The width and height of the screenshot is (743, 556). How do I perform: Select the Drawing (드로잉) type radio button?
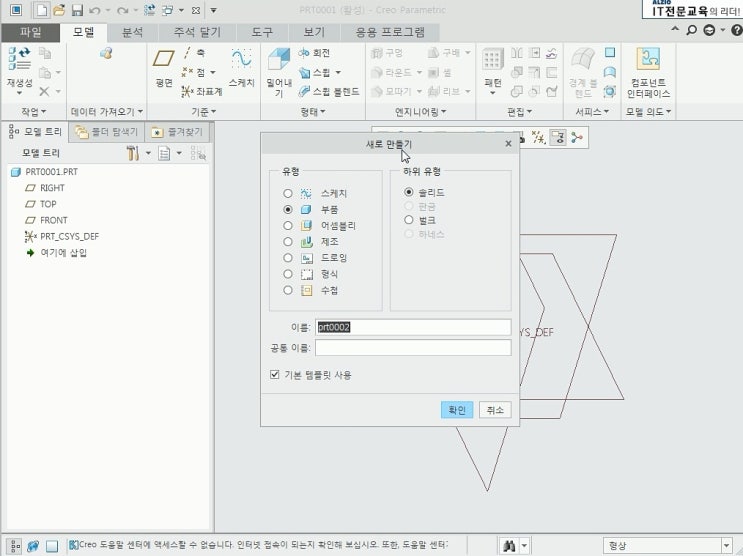(288, 258)
